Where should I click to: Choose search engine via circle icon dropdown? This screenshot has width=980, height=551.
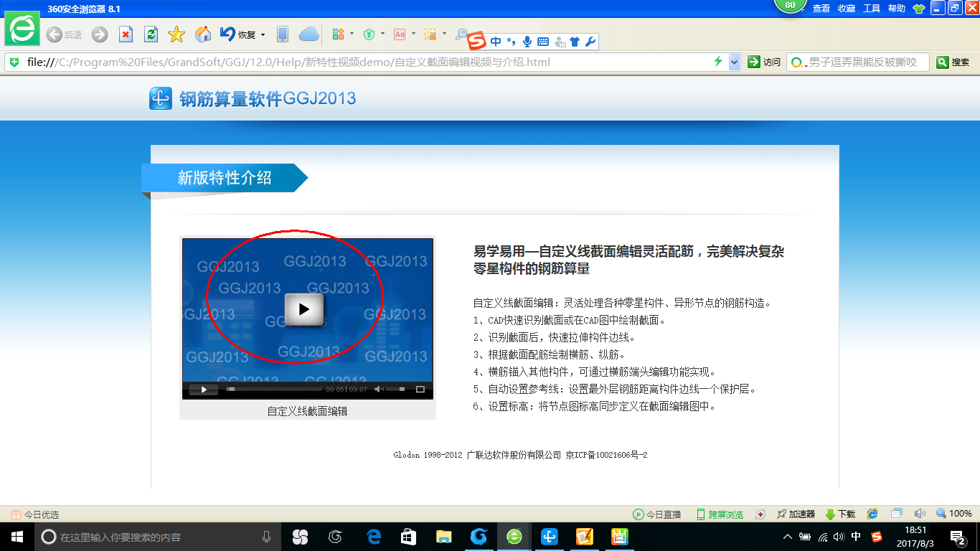[x=798, y=63]
